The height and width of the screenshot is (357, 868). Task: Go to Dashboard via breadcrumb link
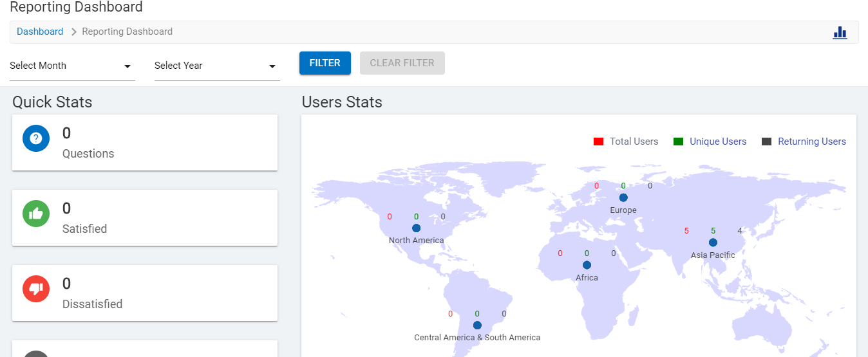pyautogui.click(x=40, y=32)
